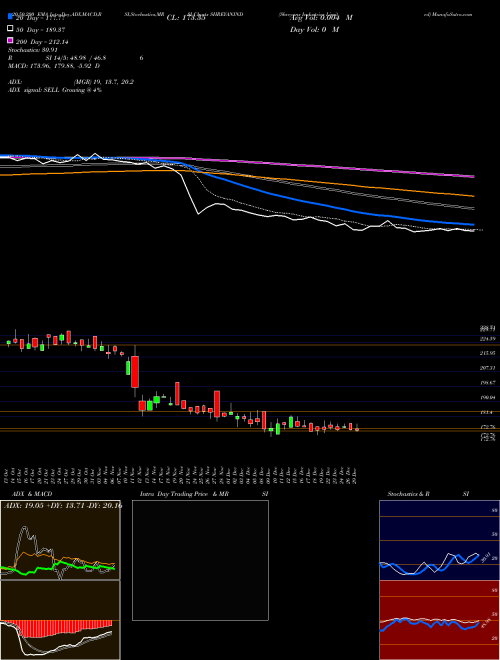Click the blue 20 Day EMA legend swatch
Screen dimensions: 500x660
(10, 17)
